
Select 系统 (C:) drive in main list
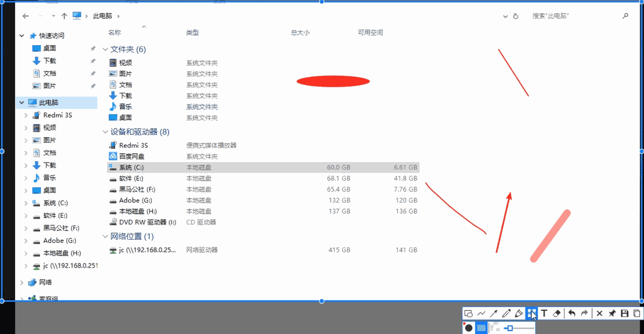click(263, 167)
